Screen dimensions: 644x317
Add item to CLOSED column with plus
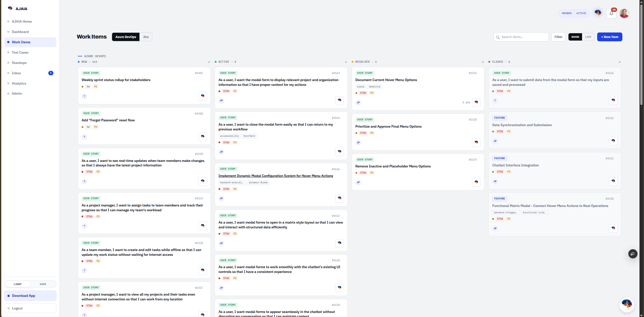point(620,62)
